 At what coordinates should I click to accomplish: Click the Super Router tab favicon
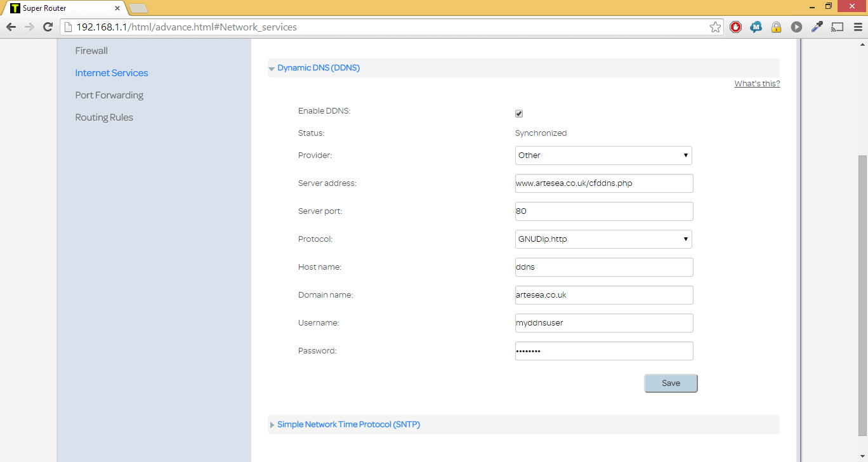click(15, 8)
